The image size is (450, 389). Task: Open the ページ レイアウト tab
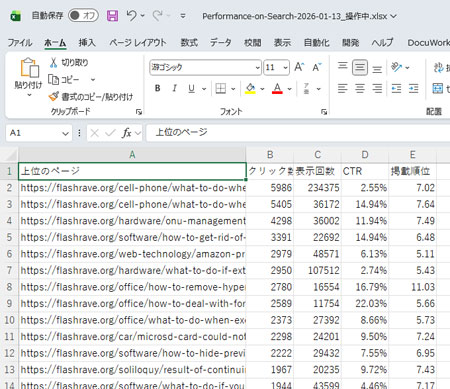138,43
